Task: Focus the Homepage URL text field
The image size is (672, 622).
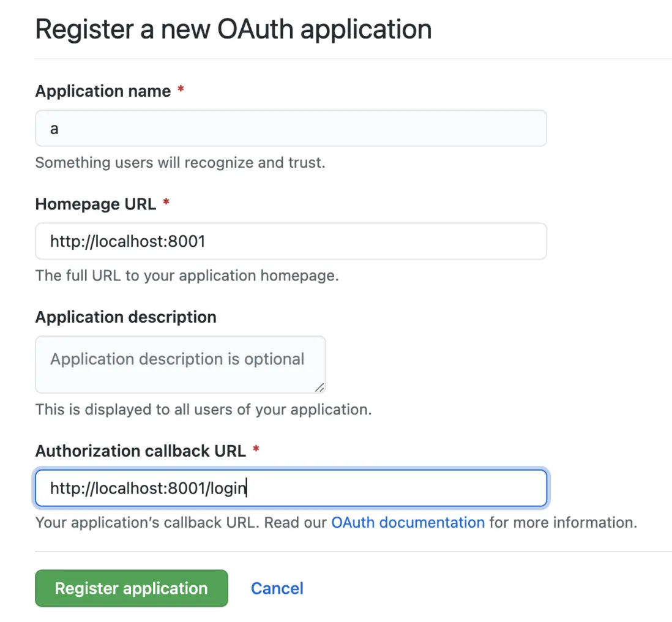Action: coord(291,241)
